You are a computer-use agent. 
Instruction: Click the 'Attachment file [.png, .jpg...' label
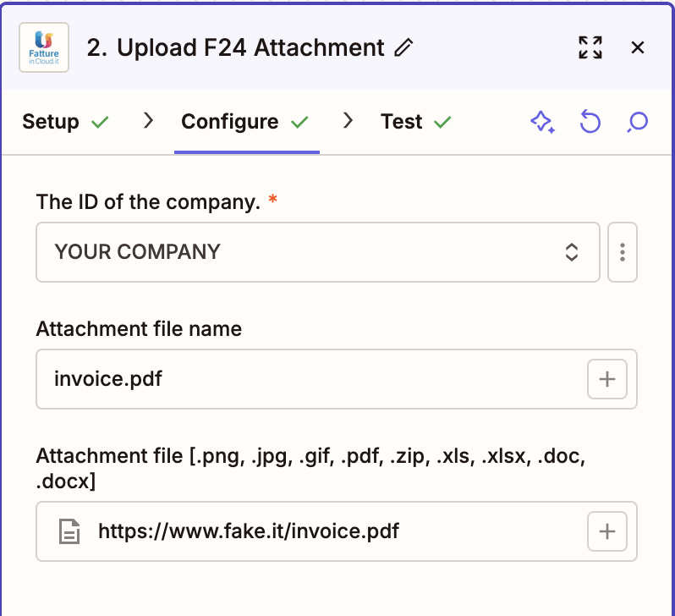[310, 468]
